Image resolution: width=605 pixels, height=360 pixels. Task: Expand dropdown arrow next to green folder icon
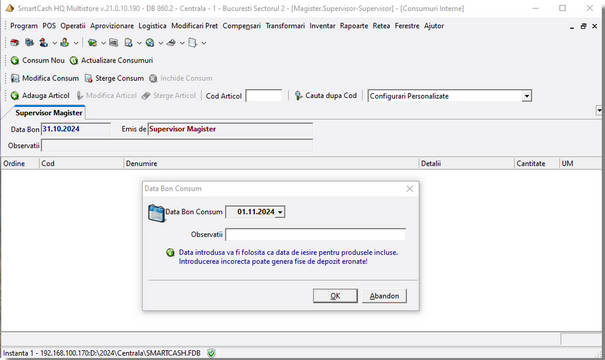(103, 43)
